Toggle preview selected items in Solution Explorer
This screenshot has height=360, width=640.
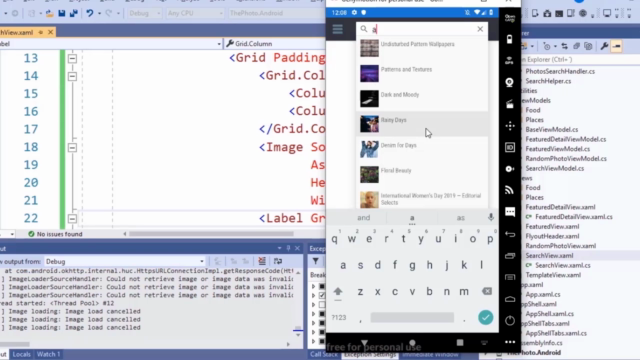point(617,46)
